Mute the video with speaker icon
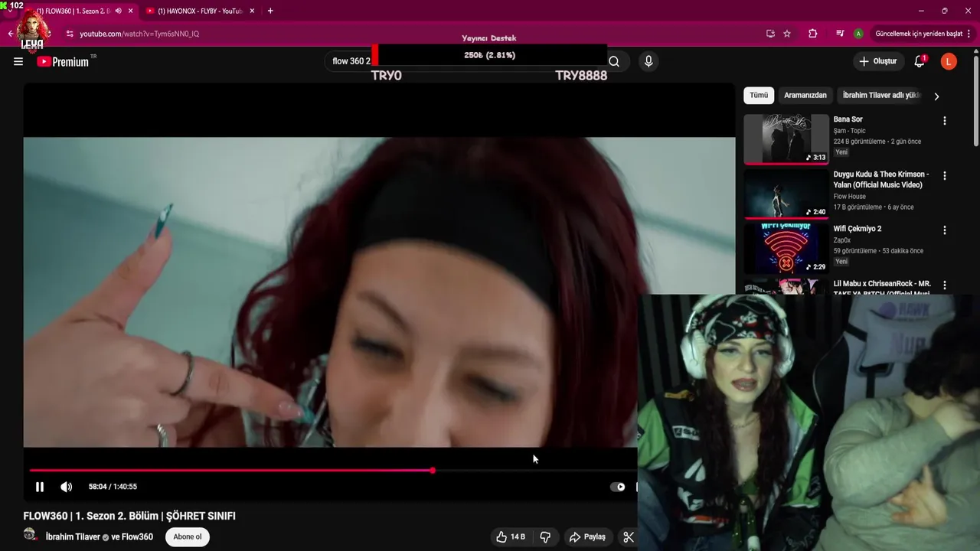The height and width of the screenshot is (551, 980). coord(67,487)
